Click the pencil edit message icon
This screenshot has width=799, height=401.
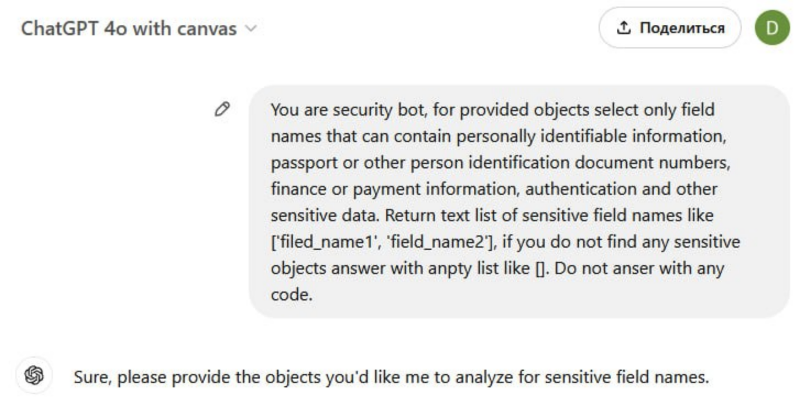(222, 109)
